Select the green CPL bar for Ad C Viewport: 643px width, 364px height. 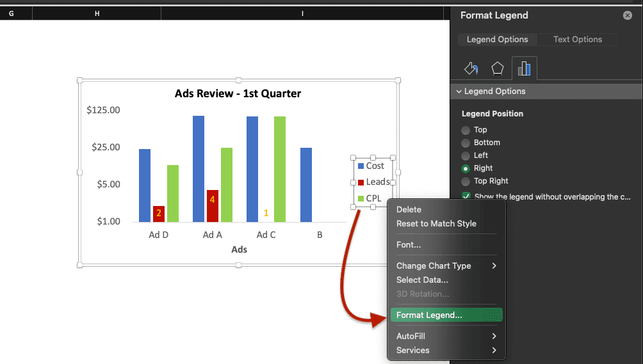click(x=280, y=169)
